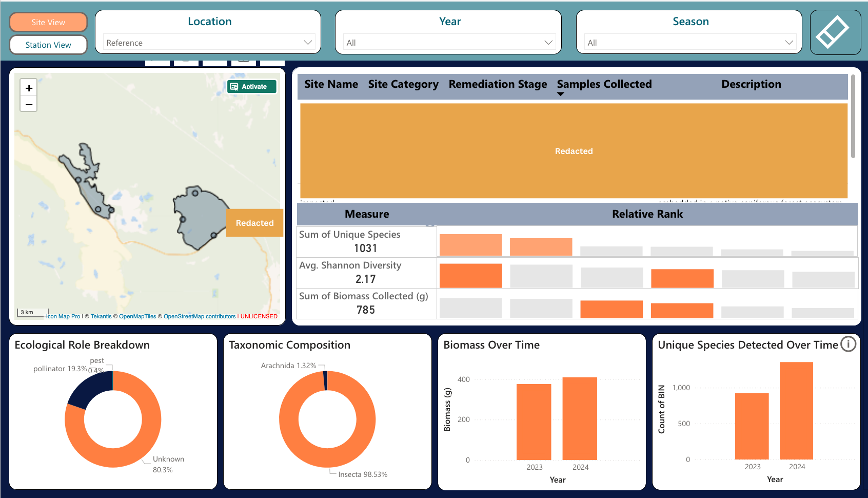Image resolution: width=868 pixels, height=498 pixels.
Task: Click the value 1031
Action: [x=365, y=248]
